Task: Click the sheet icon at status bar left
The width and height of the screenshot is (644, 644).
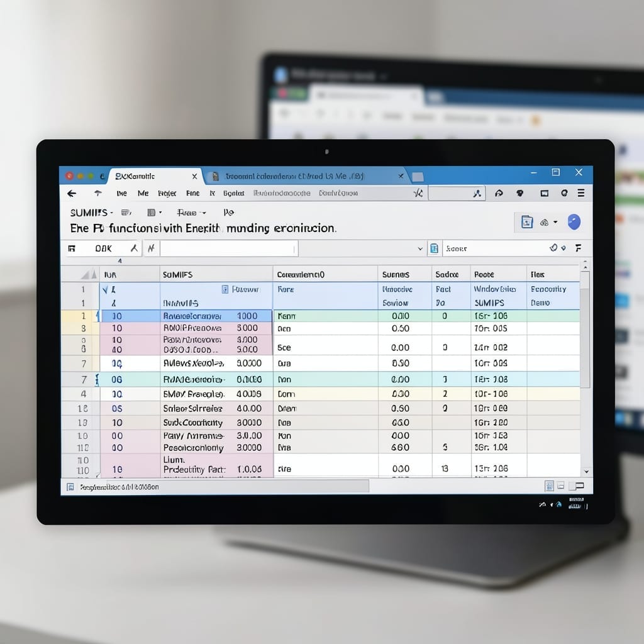Action: tap(70, 487)
